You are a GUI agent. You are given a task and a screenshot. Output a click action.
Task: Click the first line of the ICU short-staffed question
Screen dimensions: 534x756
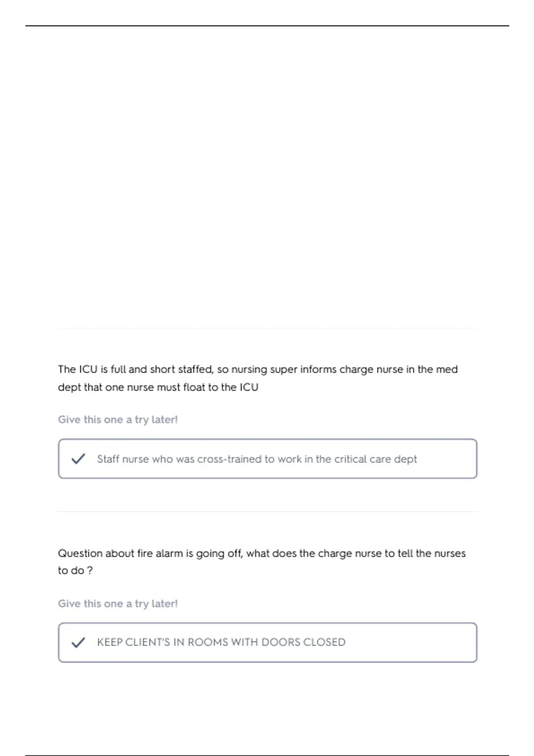[258, 370]
